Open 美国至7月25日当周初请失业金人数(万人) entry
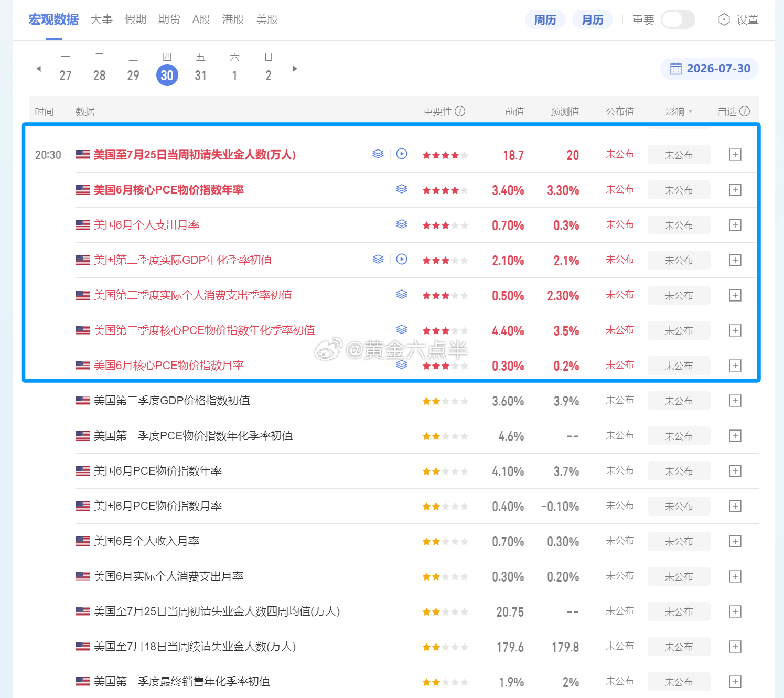Screen dimensions: 784x698 [195, 155]
